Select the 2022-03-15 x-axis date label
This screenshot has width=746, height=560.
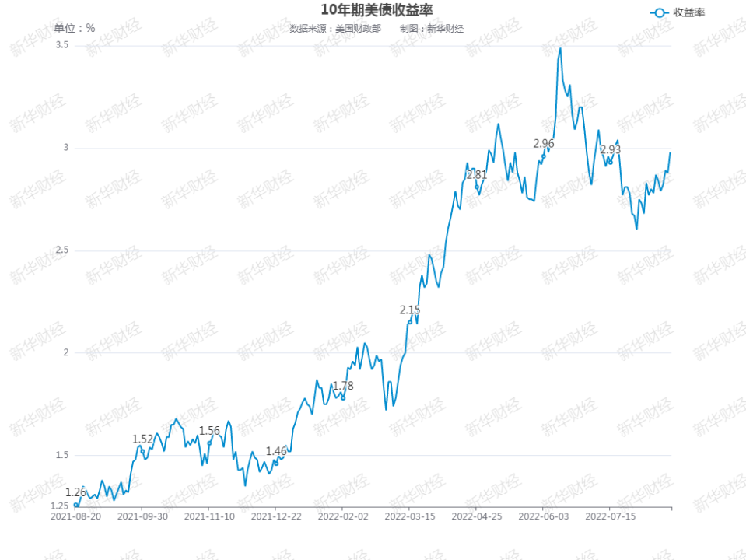pos(410,515)
